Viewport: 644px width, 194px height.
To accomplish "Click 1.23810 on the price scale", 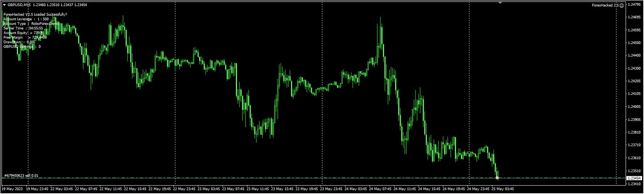I will click(634, 132).
